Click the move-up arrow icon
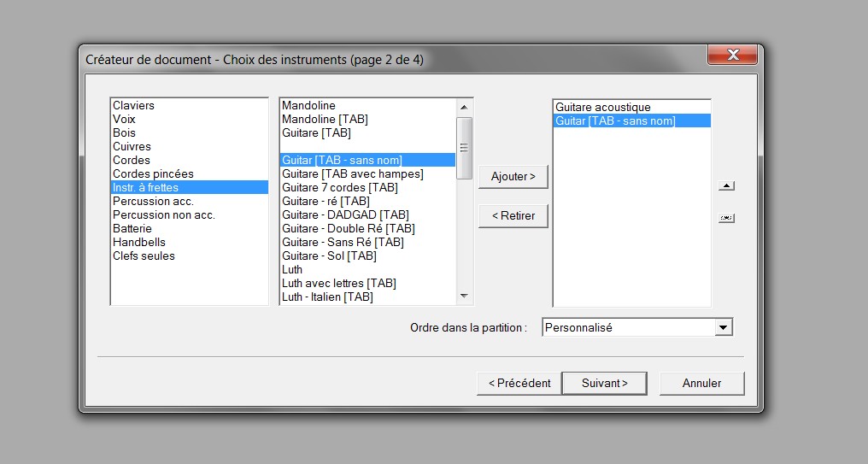 point(726,186)
